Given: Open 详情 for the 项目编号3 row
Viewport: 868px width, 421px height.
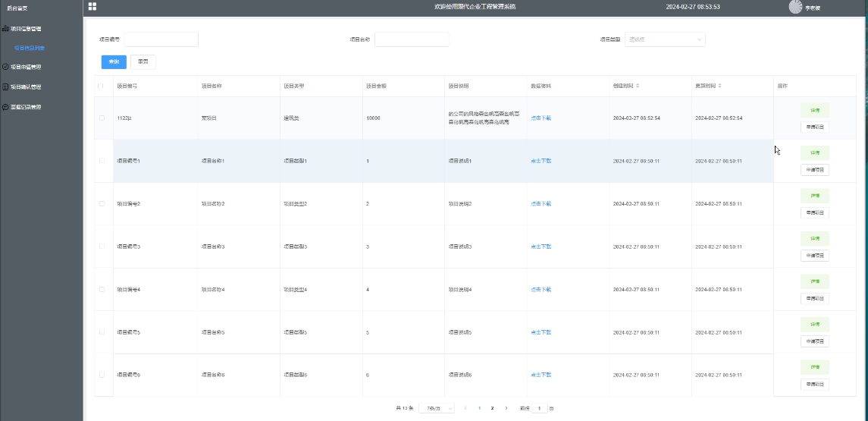Looking at the screenshot, I should tap(815, 238).
